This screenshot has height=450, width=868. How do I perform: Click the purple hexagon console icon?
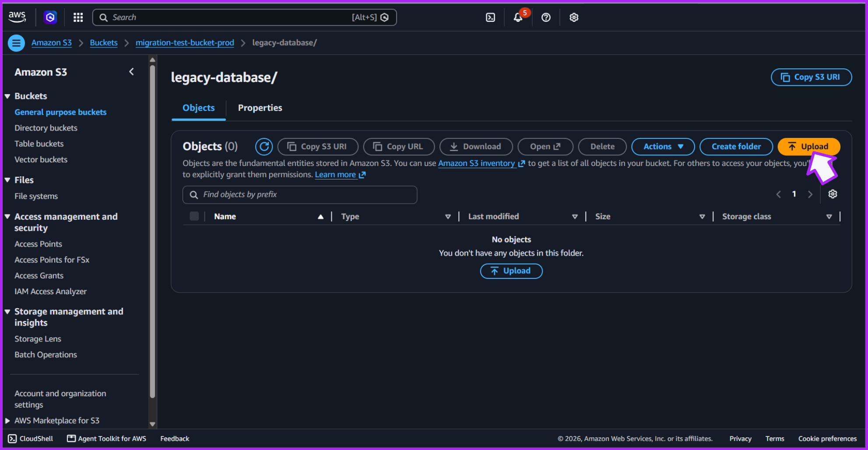(50, 17)
